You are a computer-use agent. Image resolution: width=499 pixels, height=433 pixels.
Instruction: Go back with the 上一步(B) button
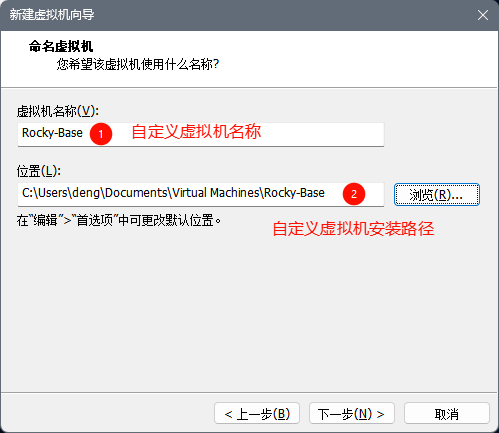click(257, 413)
